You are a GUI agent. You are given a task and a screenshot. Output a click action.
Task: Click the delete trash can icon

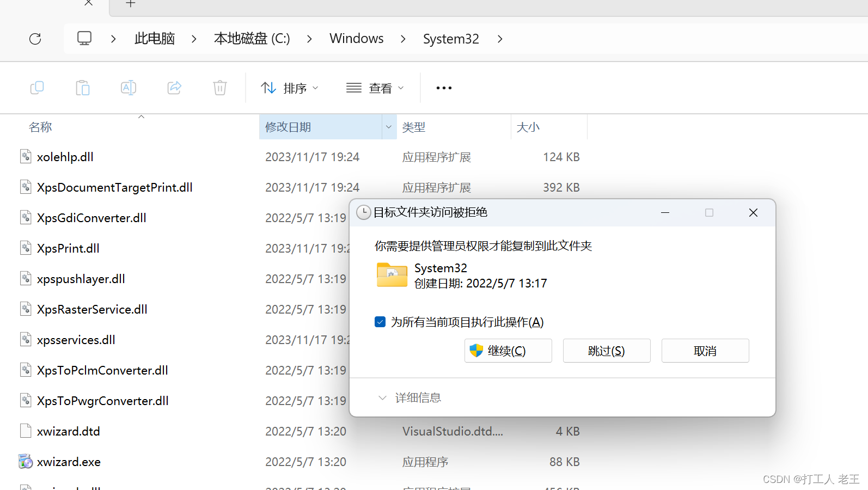(x=220, y=88)
